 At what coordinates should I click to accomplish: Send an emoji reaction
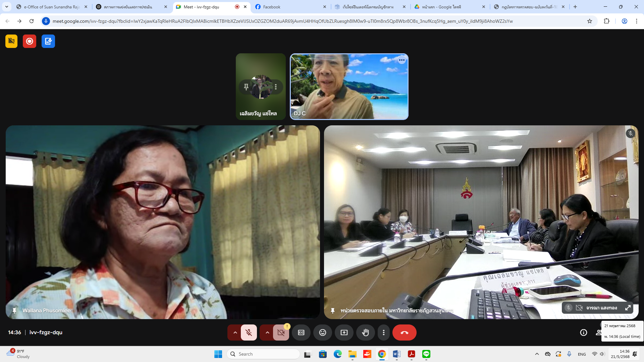(322, 333)
